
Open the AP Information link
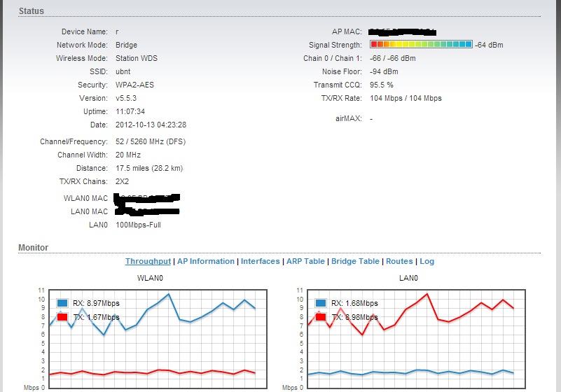click(x=206, y=262)
